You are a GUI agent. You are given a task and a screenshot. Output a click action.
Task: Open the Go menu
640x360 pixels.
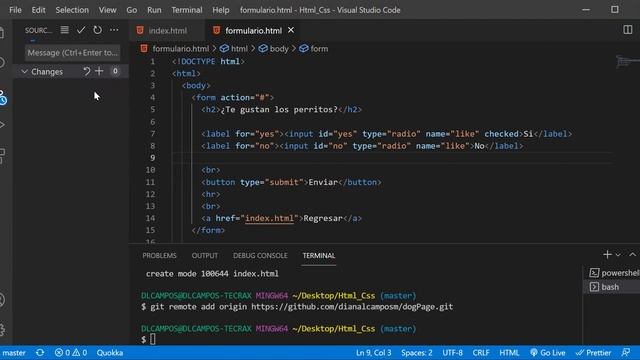tap(131, 10)
